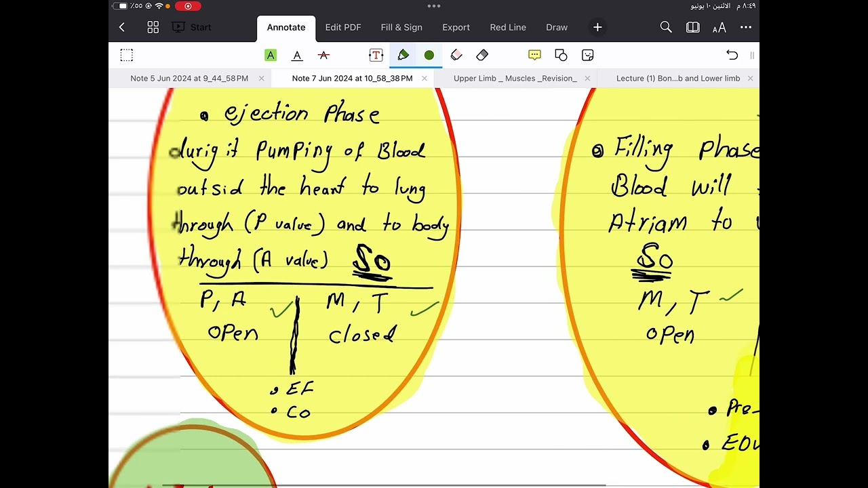This screenshot has width=868, height=488.
Task: Tap the left circle's word 'open'
Action: tap(233, 333)
